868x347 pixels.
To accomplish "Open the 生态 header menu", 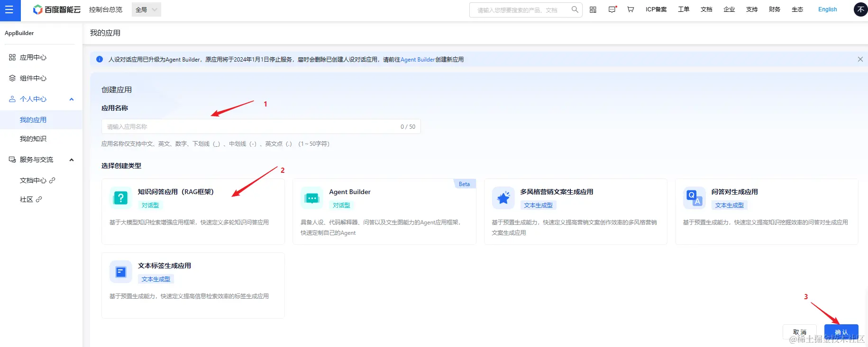I will click(x=797, y=9).
